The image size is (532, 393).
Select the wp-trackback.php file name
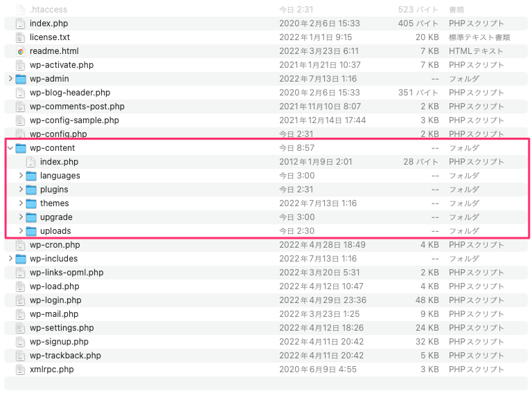point(66,356)
